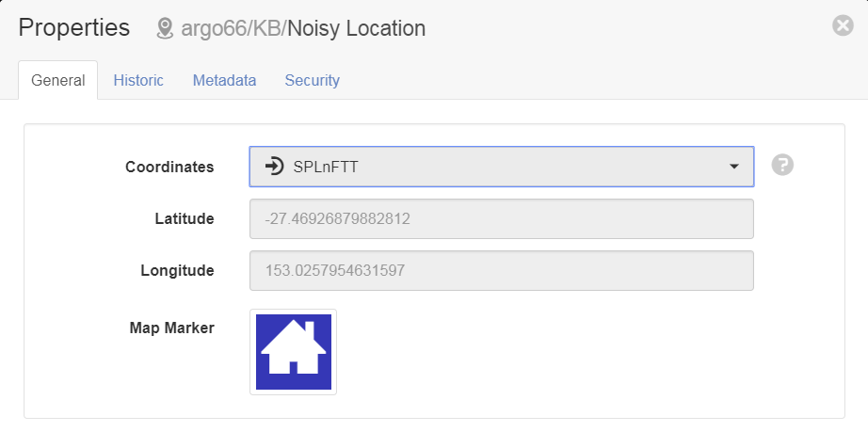
Task: Click the Noisy Location title text
Action: click(x=357, y=28)
